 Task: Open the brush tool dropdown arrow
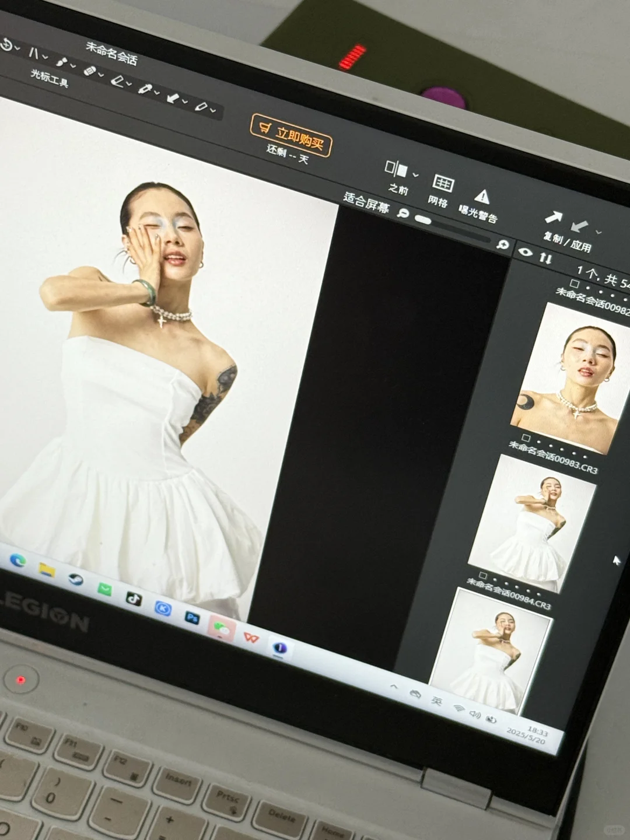click(73, 65)
